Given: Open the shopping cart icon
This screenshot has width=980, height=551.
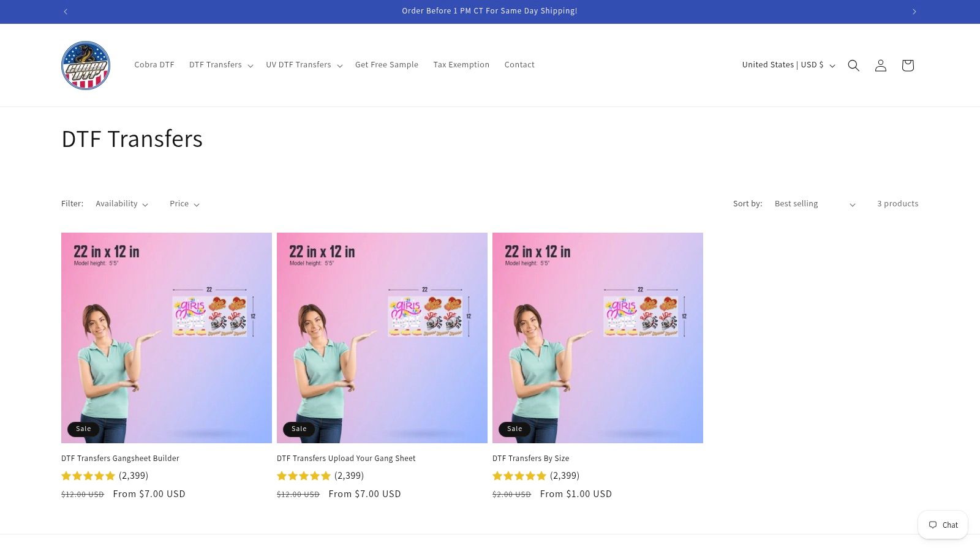Looking at the screenshot, I should [x=907, y=66].
